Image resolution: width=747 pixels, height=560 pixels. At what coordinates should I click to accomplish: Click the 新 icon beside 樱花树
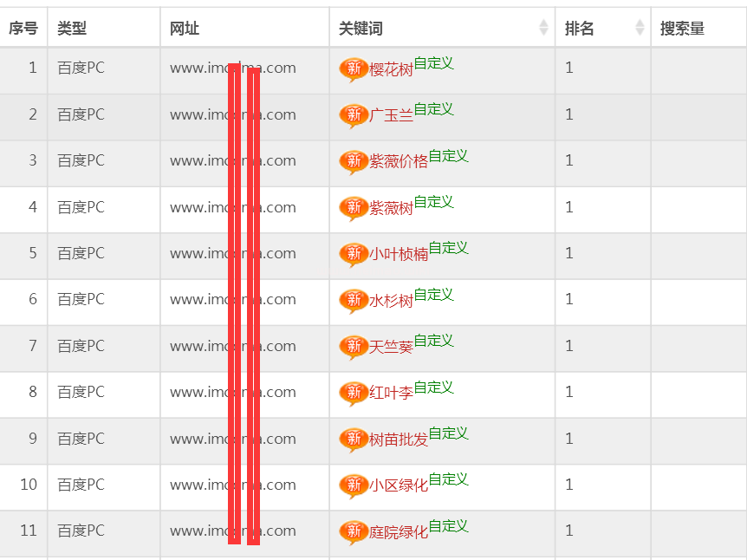(354, 69)
